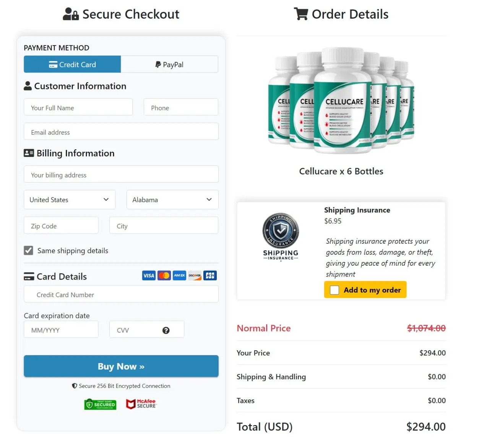Enable the Add to my order checkbox

335,290
